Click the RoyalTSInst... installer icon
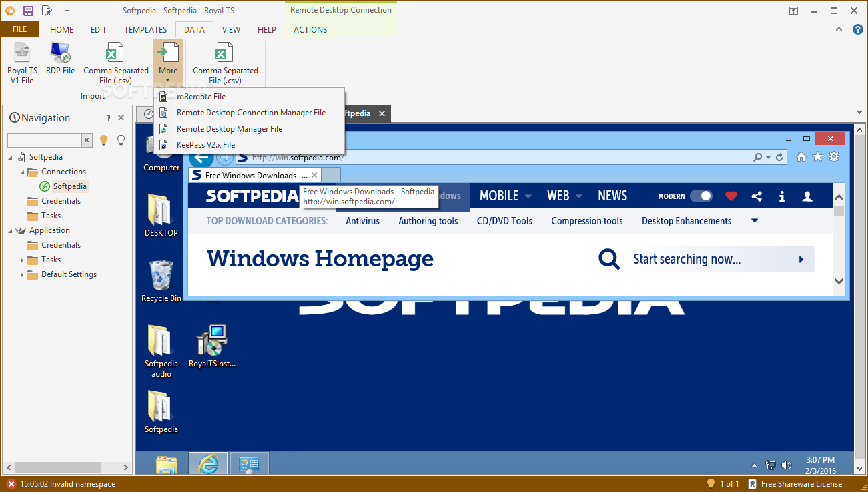Image resolution: width=868 pixels, height=492 pixels. [212, 346]
